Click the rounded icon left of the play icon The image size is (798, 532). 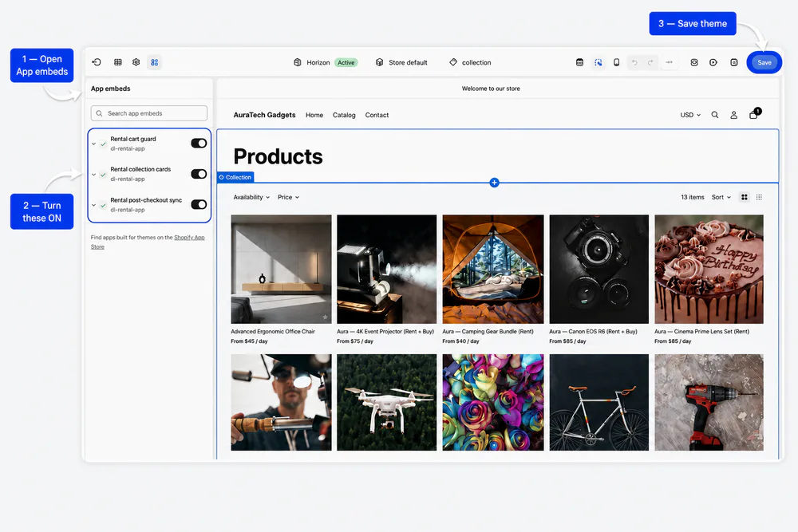click(x=694, y=62)
